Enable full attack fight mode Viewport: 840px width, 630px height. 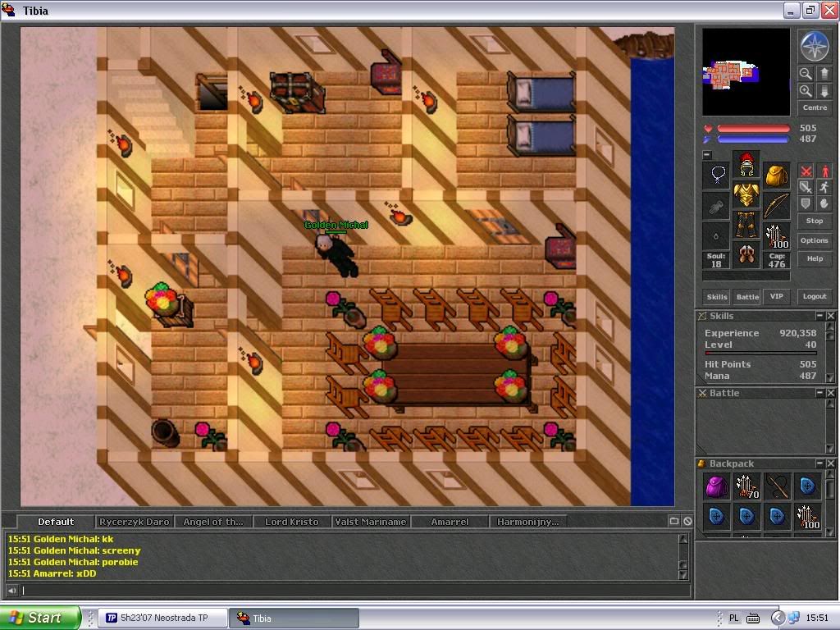pos(806,171)
